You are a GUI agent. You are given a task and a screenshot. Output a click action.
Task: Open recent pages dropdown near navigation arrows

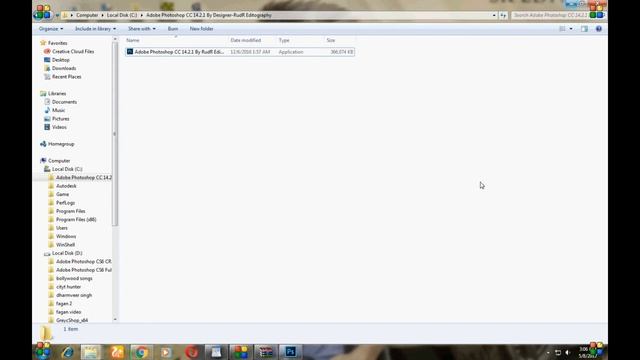57,15
